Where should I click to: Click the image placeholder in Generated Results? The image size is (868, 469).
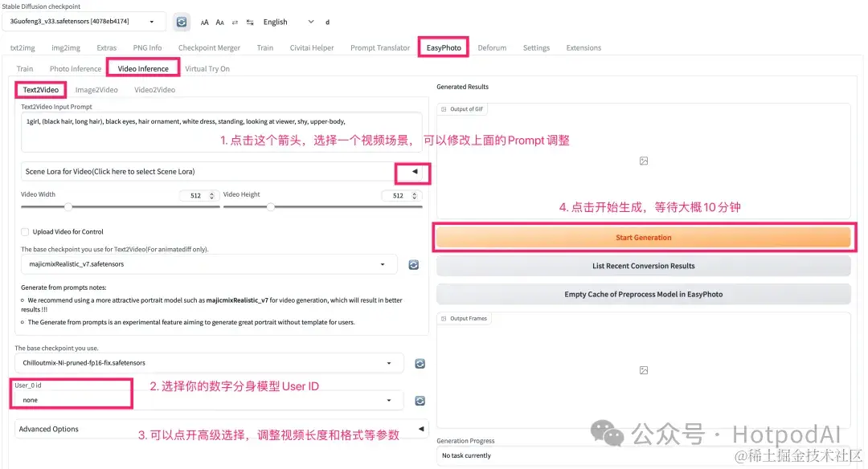(643, 161)
